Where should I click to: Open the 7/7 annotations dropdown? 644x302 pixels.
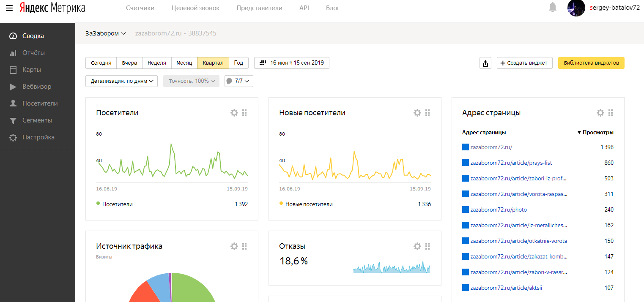pos(239,81)
